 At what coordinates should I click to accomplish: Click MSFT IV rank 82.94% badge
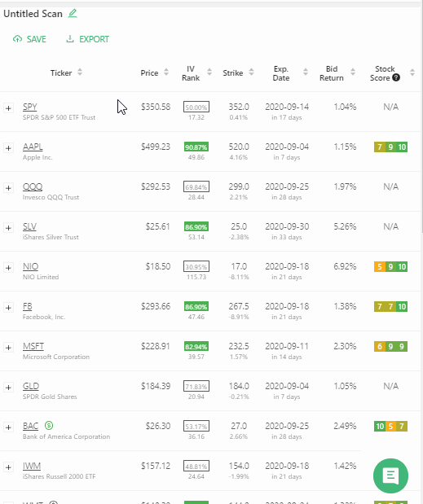pos(196,346)
